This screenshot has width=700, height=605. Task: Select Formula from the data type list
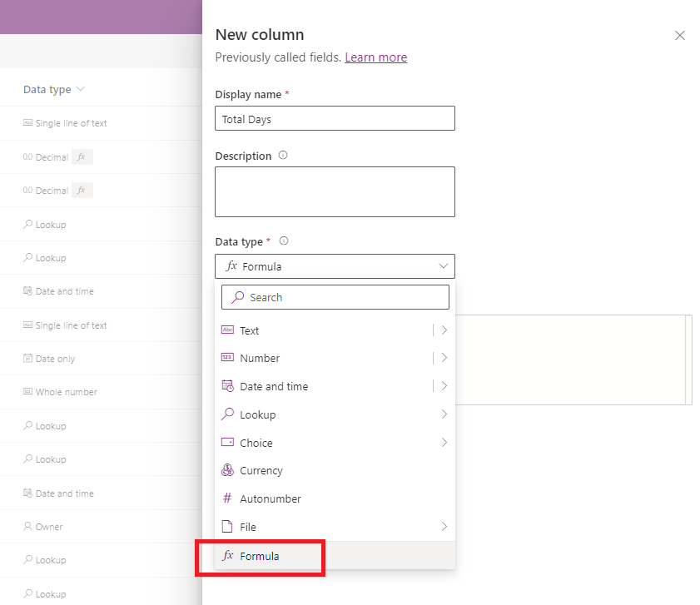(x=260, y=556)
